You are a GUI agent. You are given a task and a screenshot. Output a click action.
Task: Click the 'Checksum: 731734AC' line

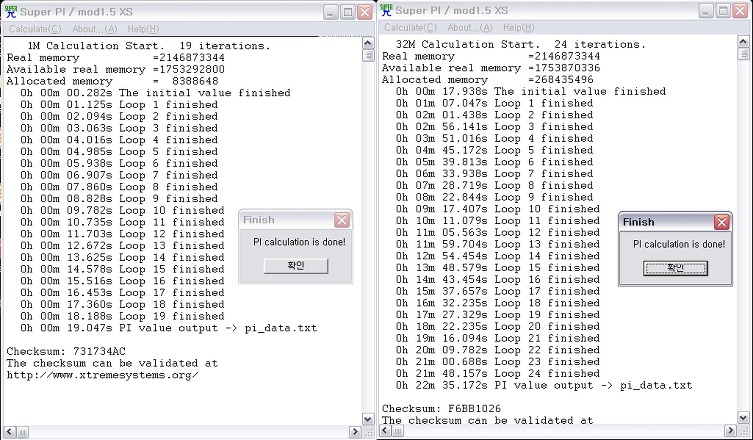66,351
